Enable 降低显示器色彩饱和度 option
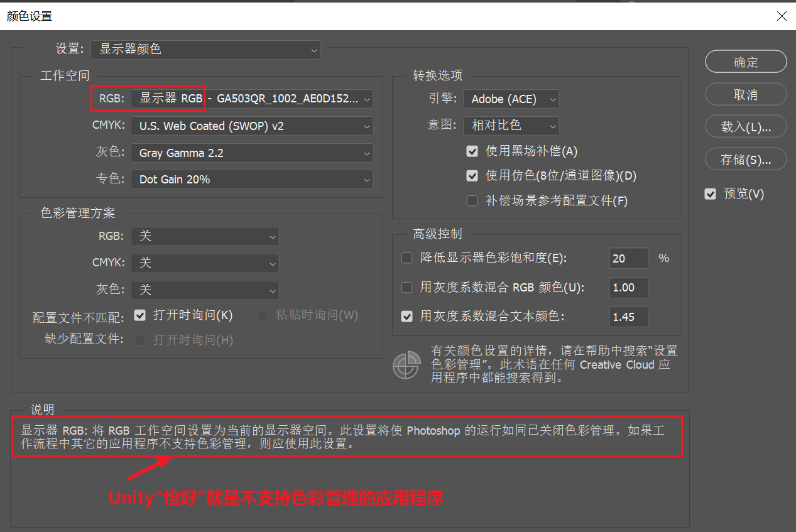 pyautogui.click(x=406, y=258)
